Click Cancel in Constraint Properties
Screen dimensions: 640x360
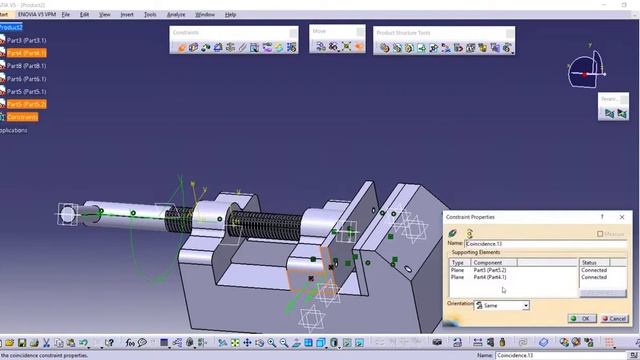tap(615, 318)
